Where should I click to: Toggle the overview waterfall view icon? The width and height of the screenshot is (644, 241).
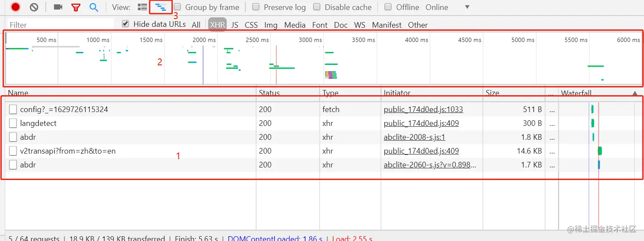(x=161, y=7)
